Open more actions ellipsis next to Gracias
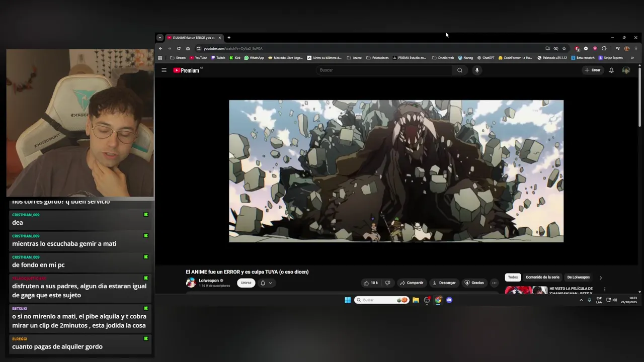This screenshot has height=362, width=644. click(x=494, y=283)
